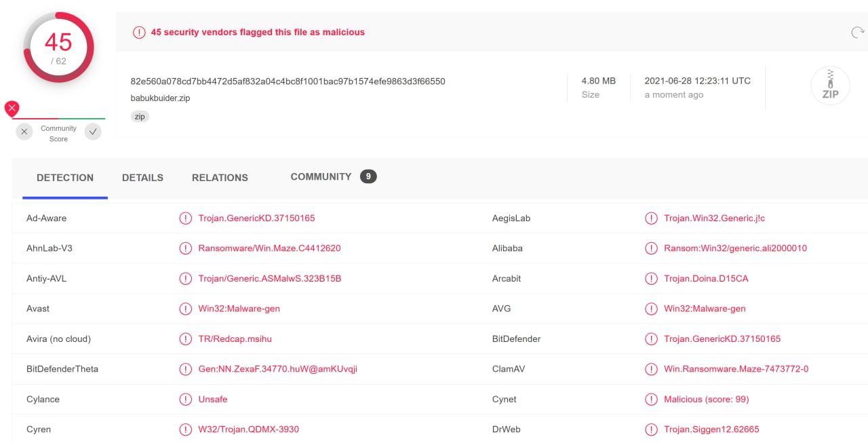The image size is (868, 443).
Task: Click the AVG alert icon
Action: 651,309
